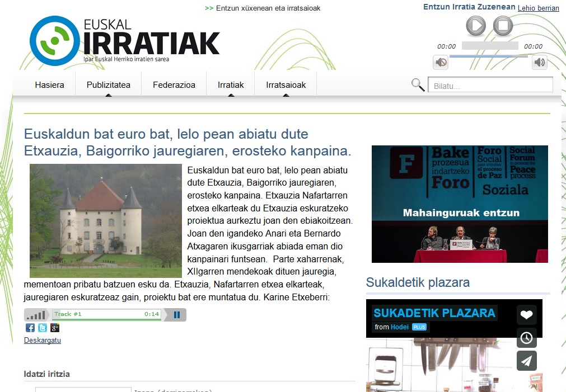Focus the Bilatu search field

pos(490,85)
